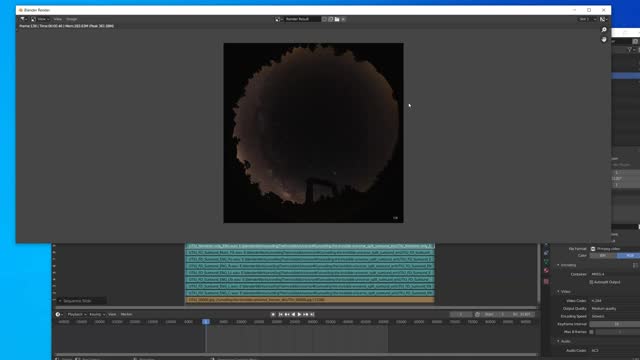
Task: Toggle the preview range clock icon
Action: pos(477,314)
